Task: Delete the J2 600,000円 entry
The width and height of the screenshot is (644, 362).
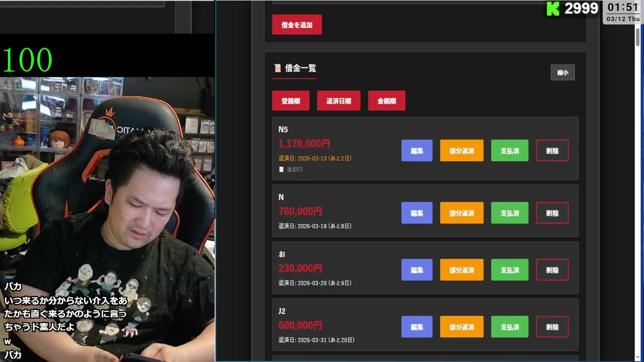Action: point(552,327)
